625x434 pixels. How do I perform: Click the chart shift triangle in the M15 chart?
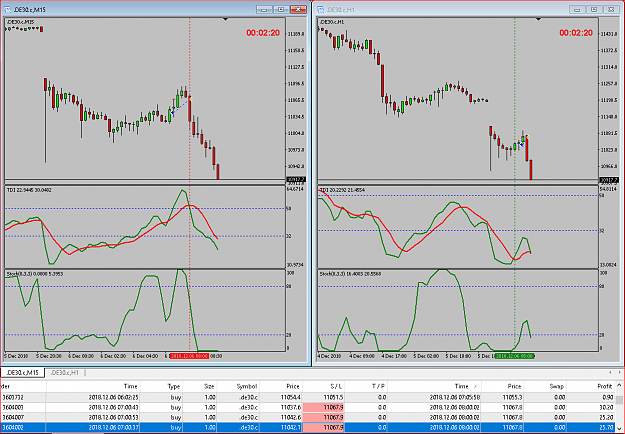(225, 19)
